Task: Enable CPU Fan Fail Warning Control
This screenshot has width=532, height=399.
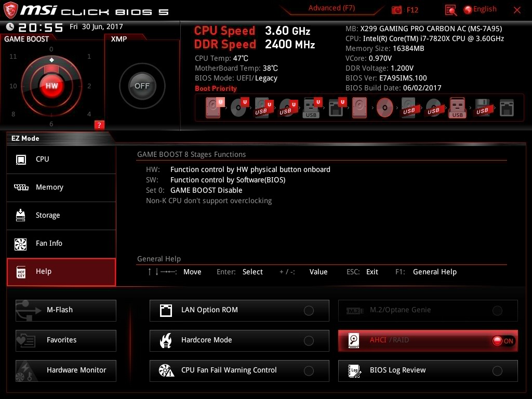Action: [x=309, y=371]
